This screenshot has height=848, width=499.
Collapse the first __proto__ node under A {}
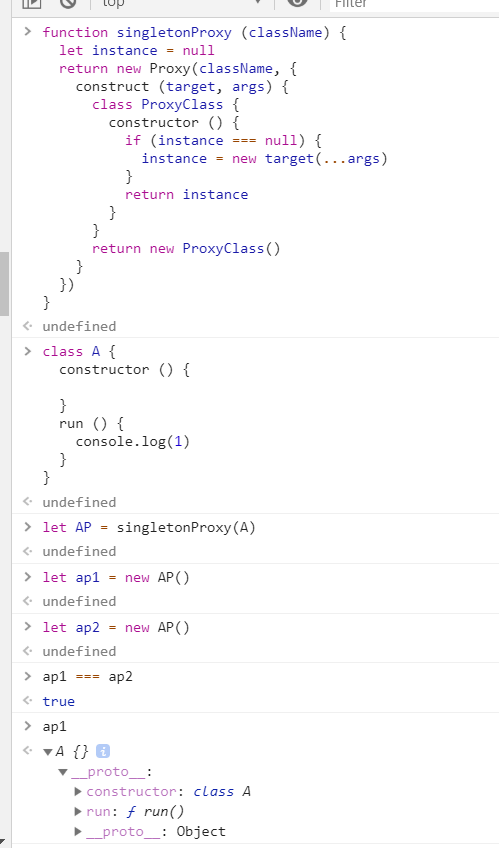pos(63,772)
